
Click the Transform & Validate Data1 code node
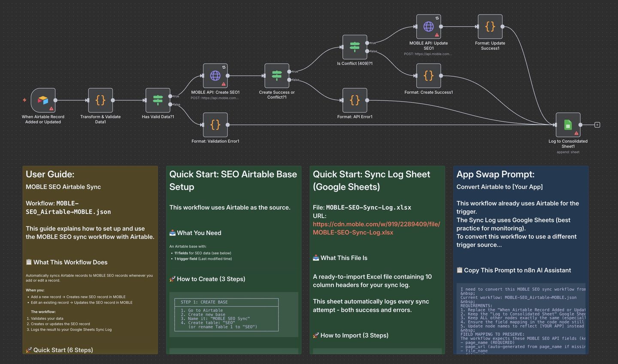coord(100,100)
